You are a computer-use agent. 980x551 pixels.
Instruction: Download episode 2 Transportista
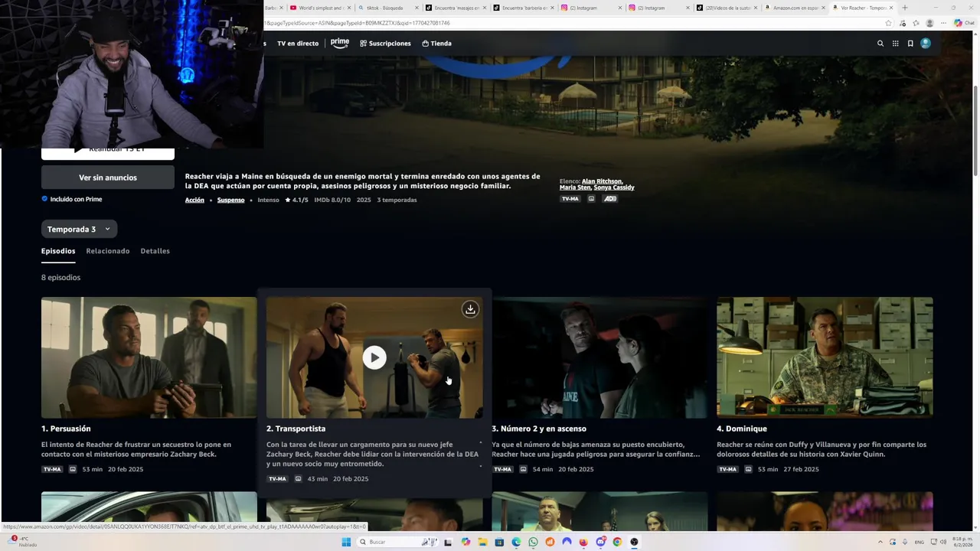point(470,309)
